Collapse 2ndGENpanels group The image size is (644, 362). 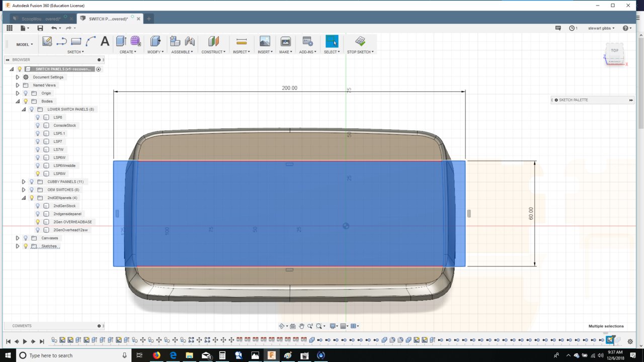click(x=24, y=198)
